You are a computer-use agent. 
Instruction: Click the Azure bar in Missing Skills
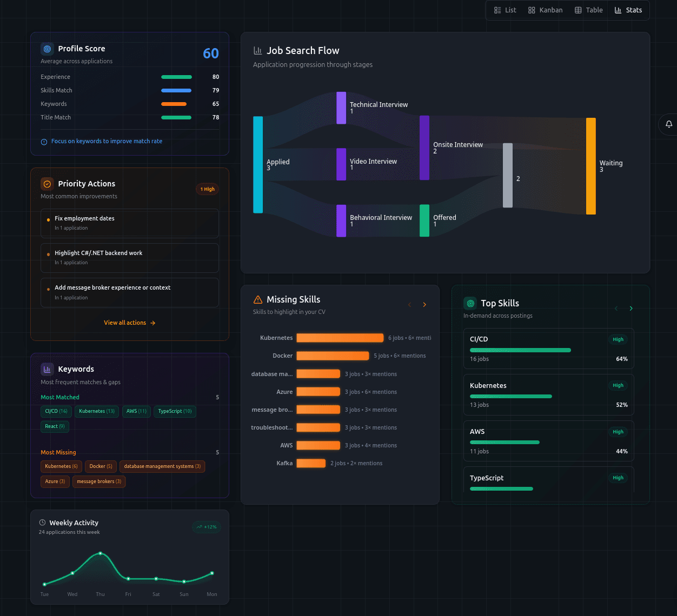pyautogui.click(x=318, y=391)
